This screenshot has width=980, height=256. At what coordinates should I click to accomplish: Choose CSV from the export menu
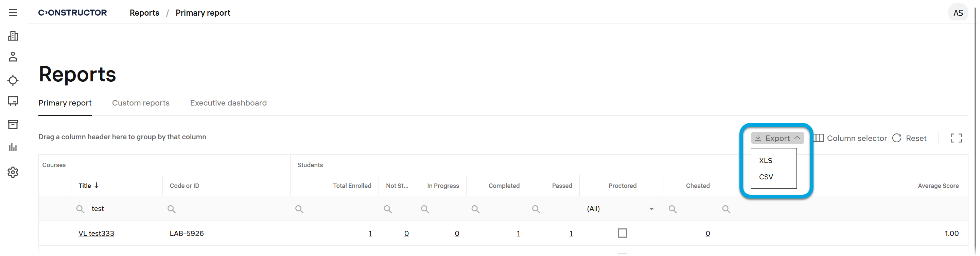pyautogui.click(x=766, y=177)
